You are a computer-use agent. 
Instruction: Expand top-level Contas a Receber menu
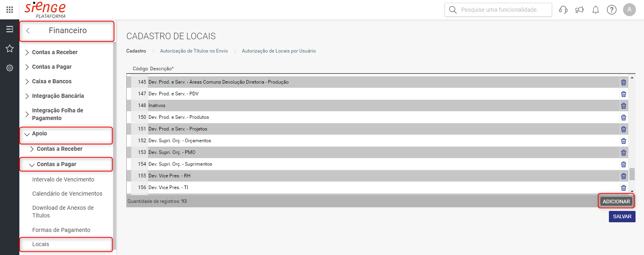point(54,52)
